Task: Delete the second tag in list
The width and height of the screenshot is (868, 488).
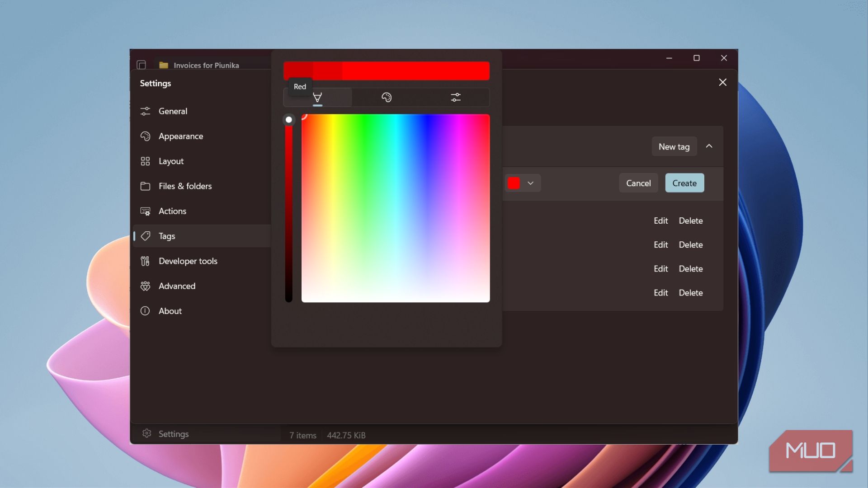Action: [x=690, y=244]
